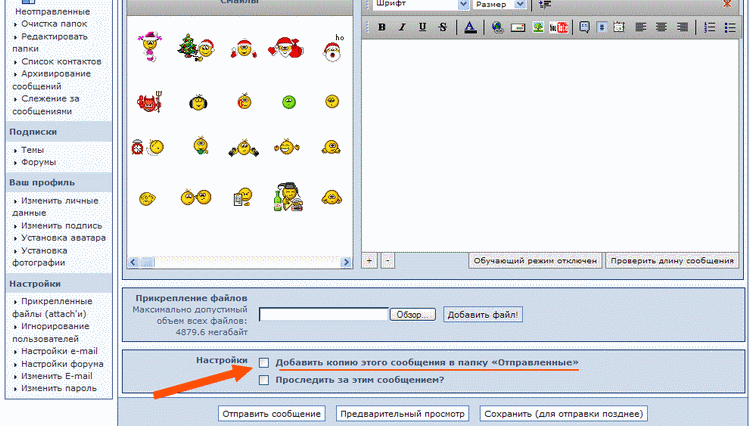Screen dimensions: 750x426
Task: Enable saving a copy to «Отправленные» folder
Action: (x=264, y=363)
